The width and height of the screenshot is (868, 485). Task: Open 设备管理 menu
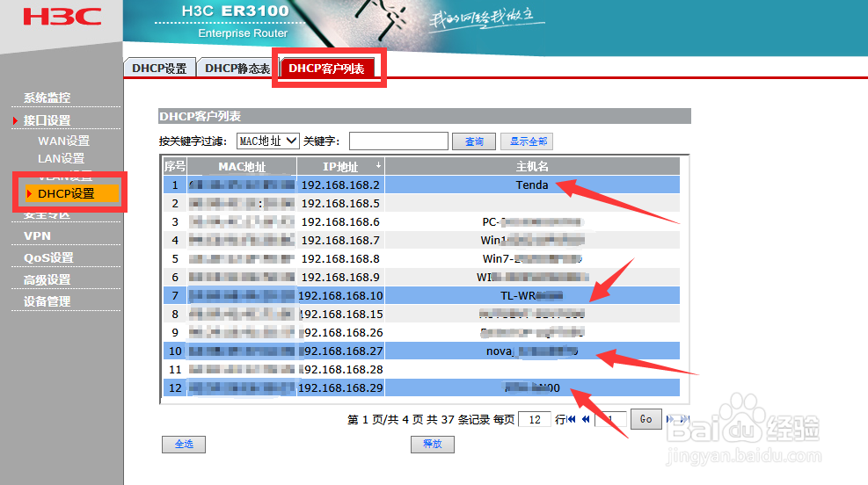tap(47, 301)
